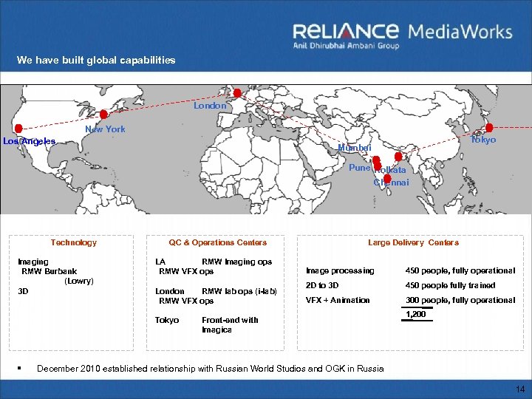The image size is (532, 399).
Task: Click the London red map marker
Action: coord(237,92)
